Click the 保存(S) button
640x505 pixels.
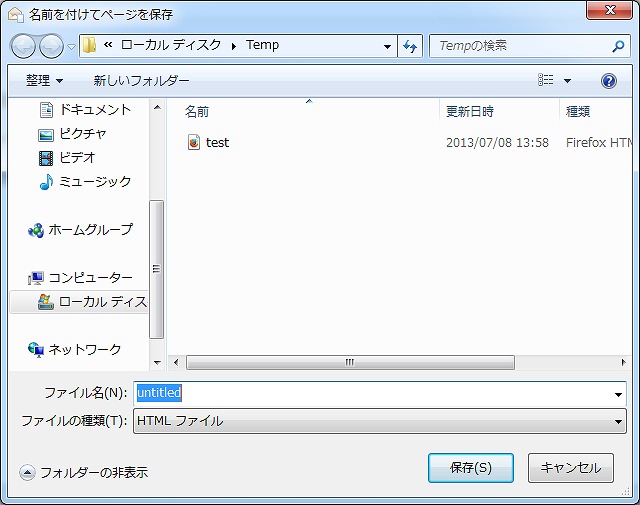click(x=471, y=468)
